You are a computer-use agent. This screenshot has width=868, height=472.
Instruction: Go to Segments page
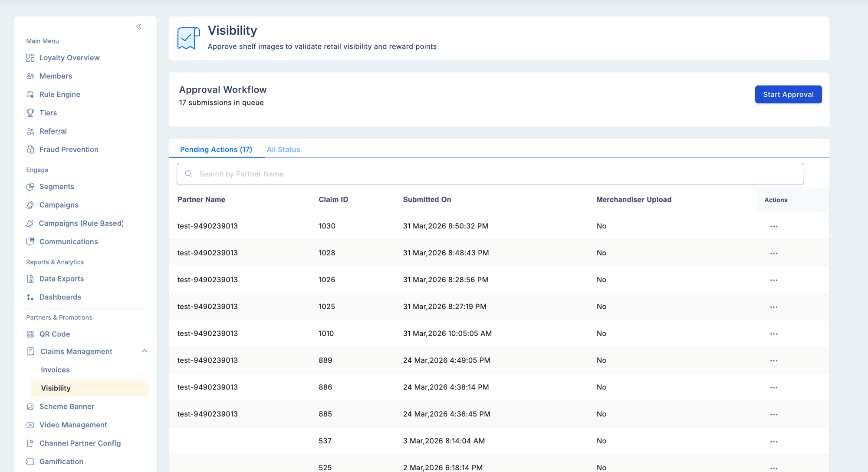(57, 187)
